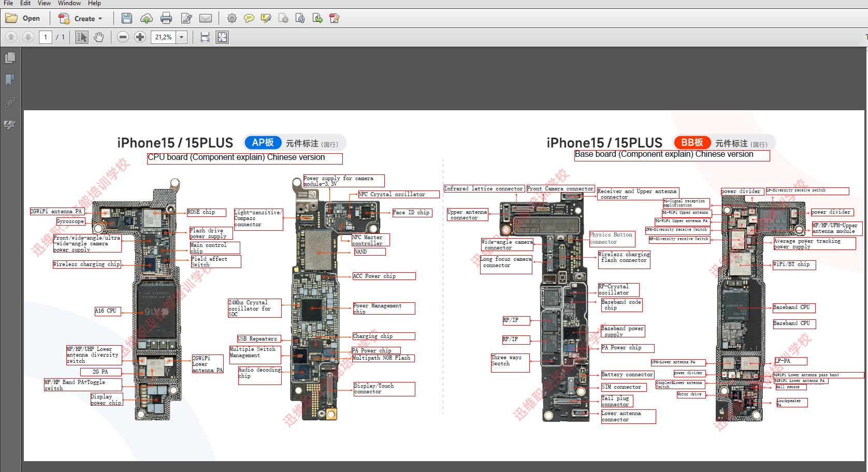Click the page number input field
868x472 pixels.
46,37
